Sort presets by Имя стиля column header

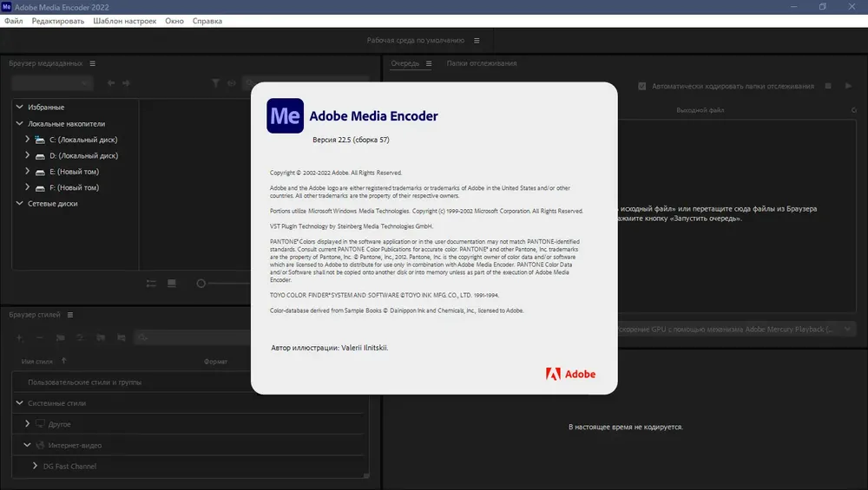click(x=37, y=361)
